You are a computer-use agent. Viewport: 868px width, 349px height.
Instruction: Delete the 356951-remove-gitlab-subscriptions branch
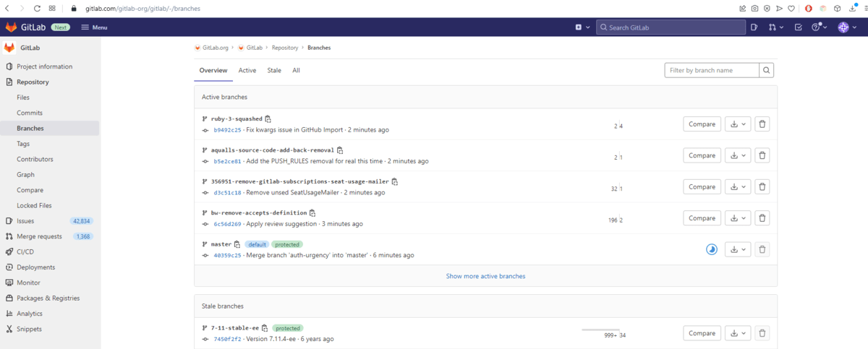pos(762,186)
